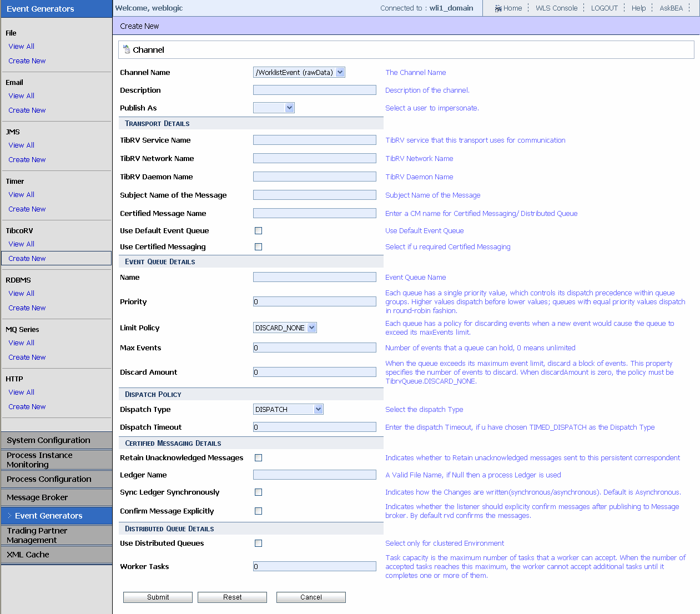This screenshot has width=700, height=614.
Task: Select Event Generators in sidebar menu
Action: click(x=56, y=516)
